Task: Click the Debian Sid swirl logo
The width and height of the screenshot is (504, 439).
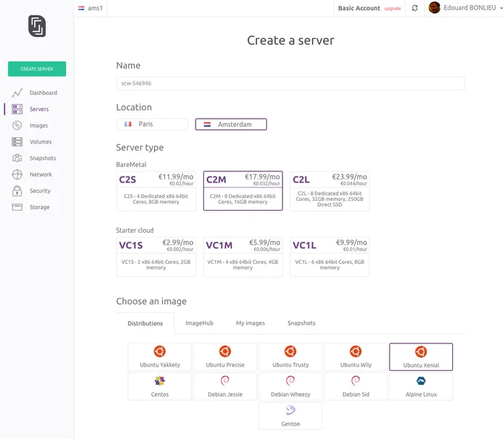Action: [356, 381]
